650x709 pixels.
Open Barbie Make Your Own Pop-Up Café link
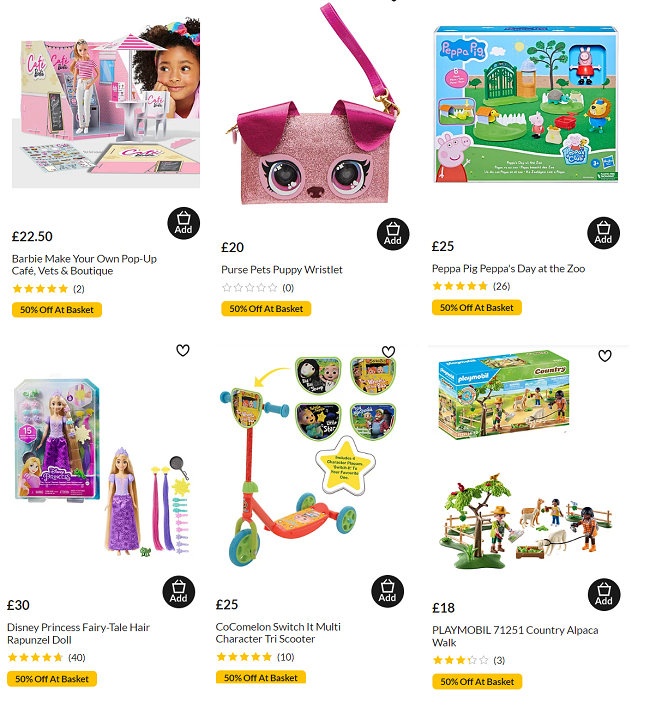pyautogui.click(x=84, y=265)
